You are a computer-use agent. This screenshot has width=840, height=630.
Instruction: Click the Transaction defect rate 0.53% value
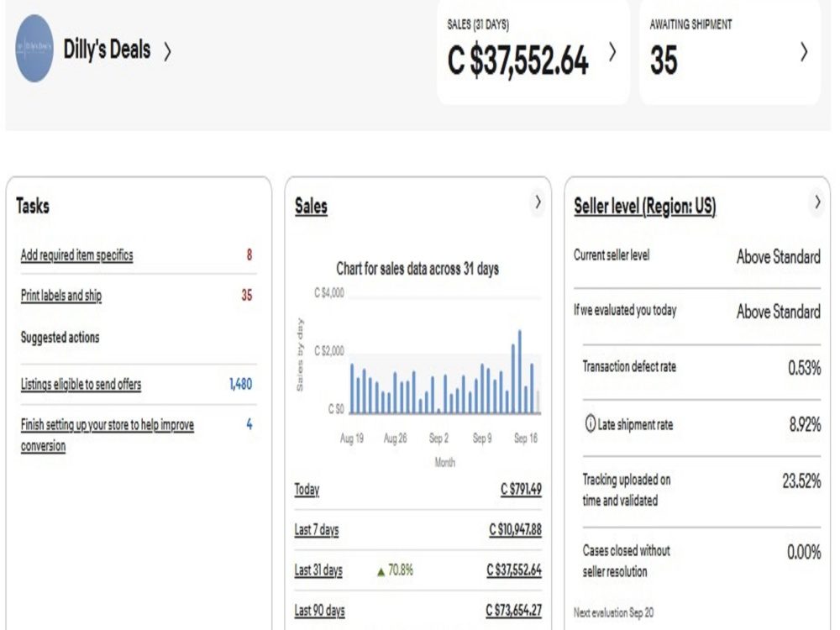[x=804, y=368]
